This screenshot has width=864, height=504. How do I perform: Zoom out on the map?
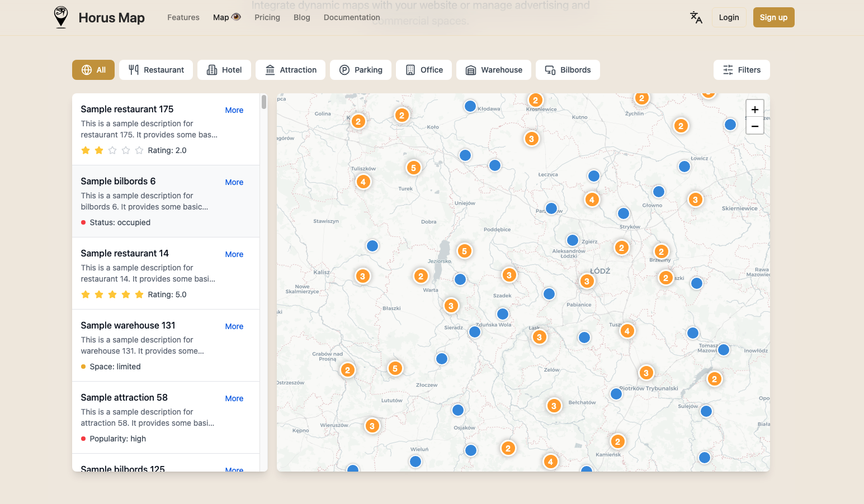click(755, 126)
